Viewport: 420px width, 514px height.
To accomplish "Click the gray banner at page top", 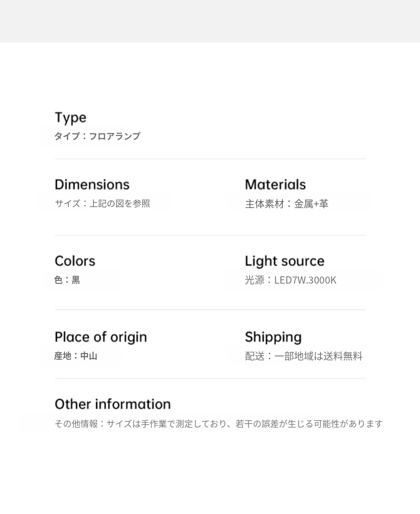I will [210, 21].
